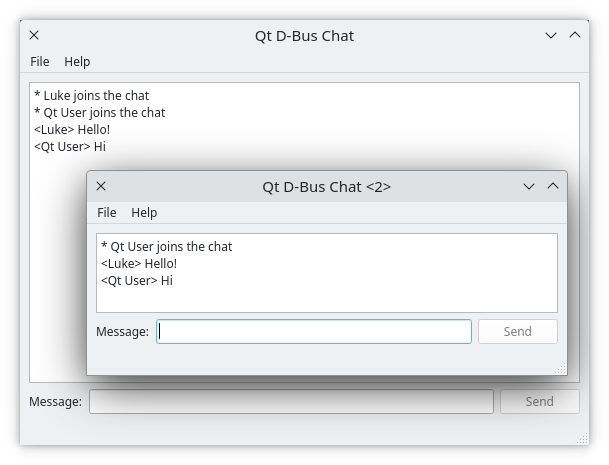Open the Help menu in the <2> chat window

pyautogui.click(x=144, y=212)
